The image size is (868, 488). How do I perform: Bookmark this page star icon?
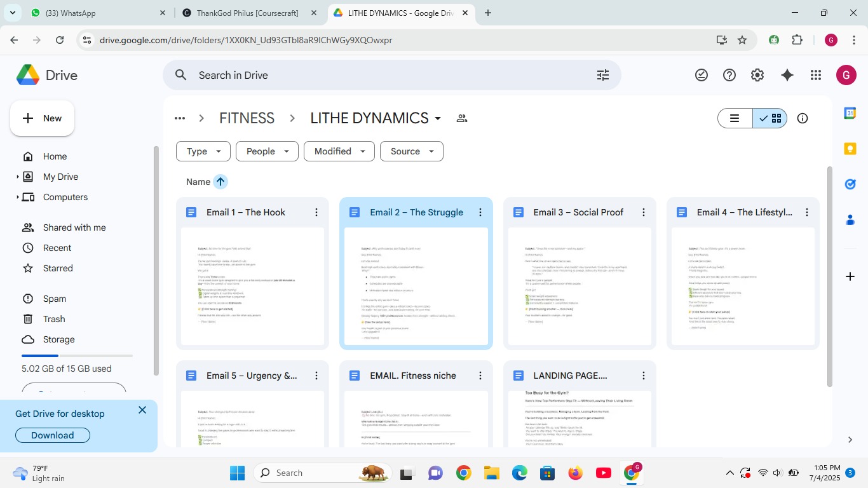(742, 40)
